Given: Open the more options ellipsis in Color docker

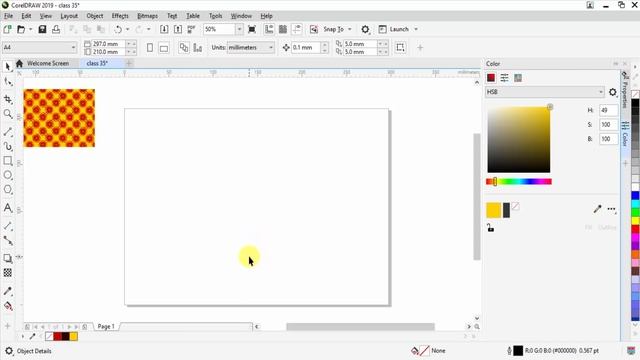Looking at the screenshot, I should click(x=611, y=209).
